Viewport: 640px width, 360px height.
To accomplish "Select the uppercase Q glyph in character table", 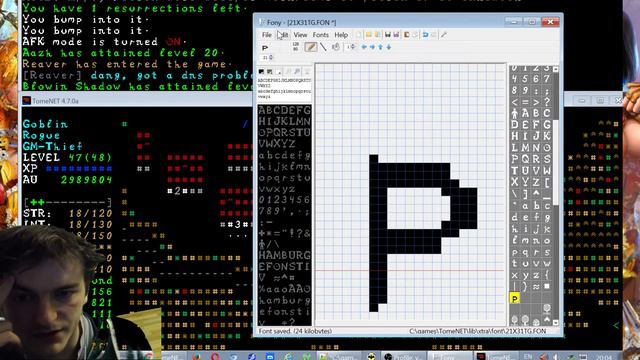I will point(525,158).
